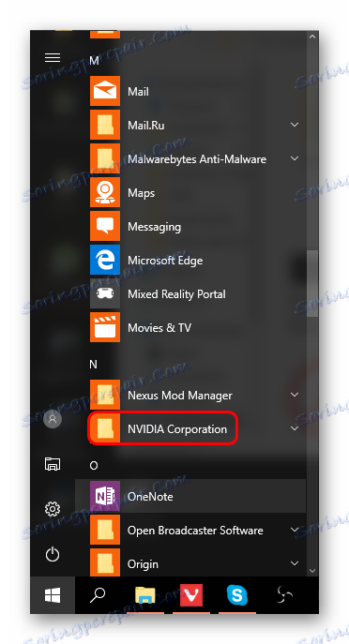Select the Malwarebytes Anti-Malware label
The width and height of the screenshot is (349, 644).
(197, 159)
